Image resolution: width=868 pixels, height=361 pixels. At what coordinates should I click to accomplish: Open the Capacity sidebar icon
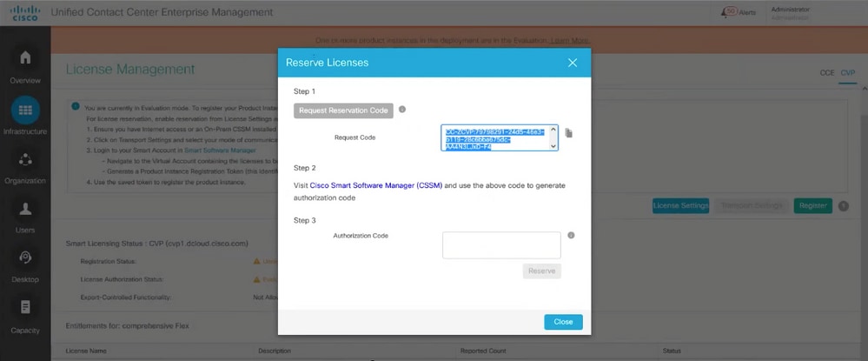[25, 307]
